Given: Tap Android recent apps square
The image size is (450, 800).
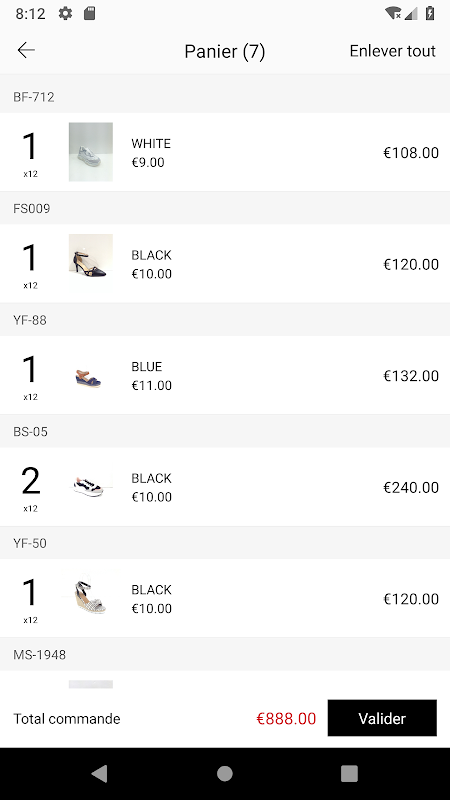Looking at the screenshot, I should (349, 773).
